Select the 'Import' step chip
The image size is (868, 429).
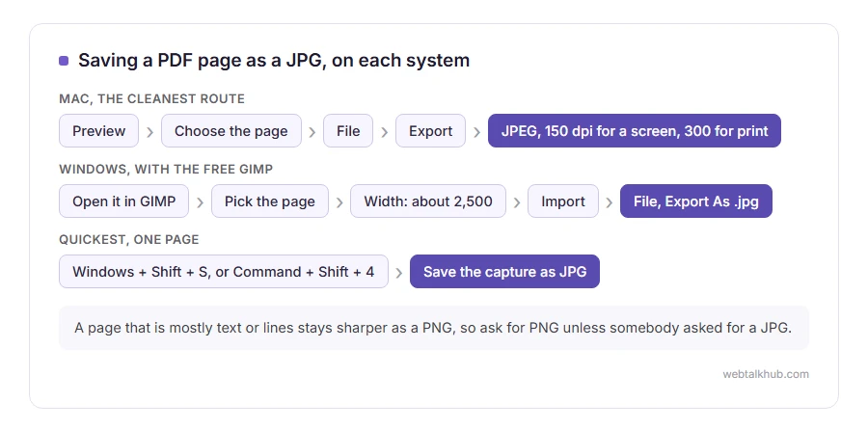coord(563,201)
